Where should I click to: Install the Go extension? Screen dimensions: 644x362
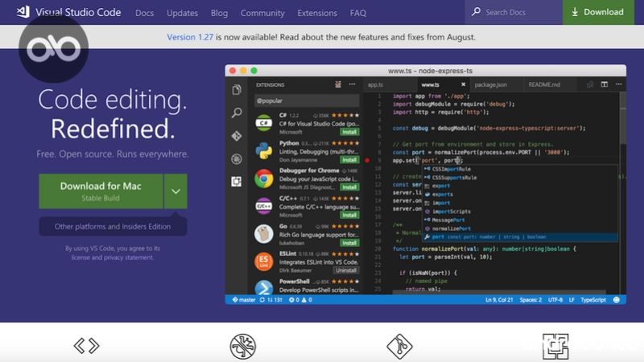(x=349, y=243)
